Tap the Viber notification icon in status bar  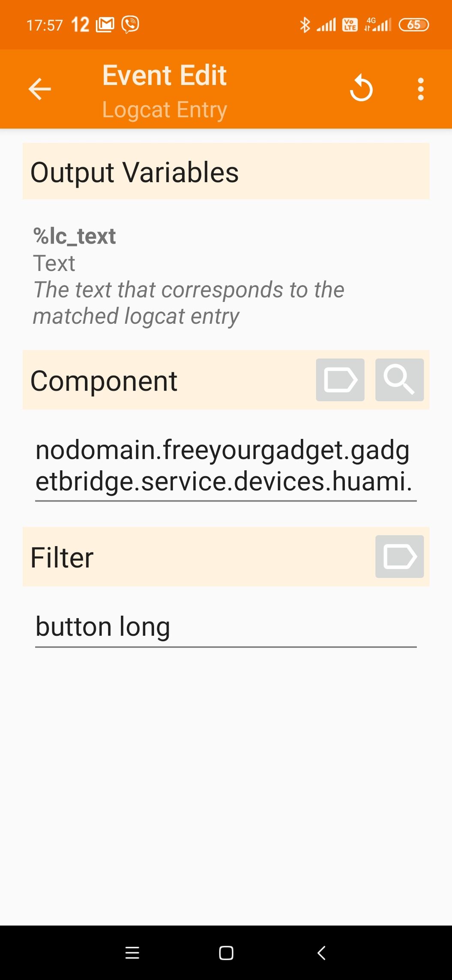pos(130,24)
